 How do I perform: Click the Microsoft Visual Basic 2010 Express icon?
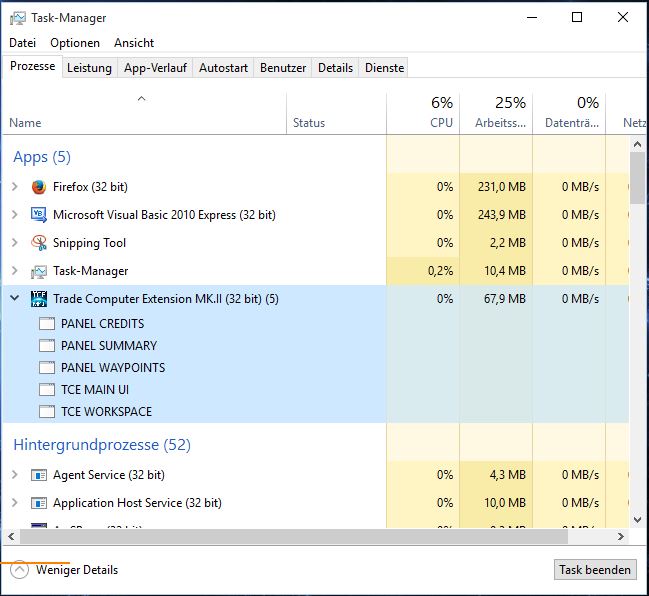[39, 215]
